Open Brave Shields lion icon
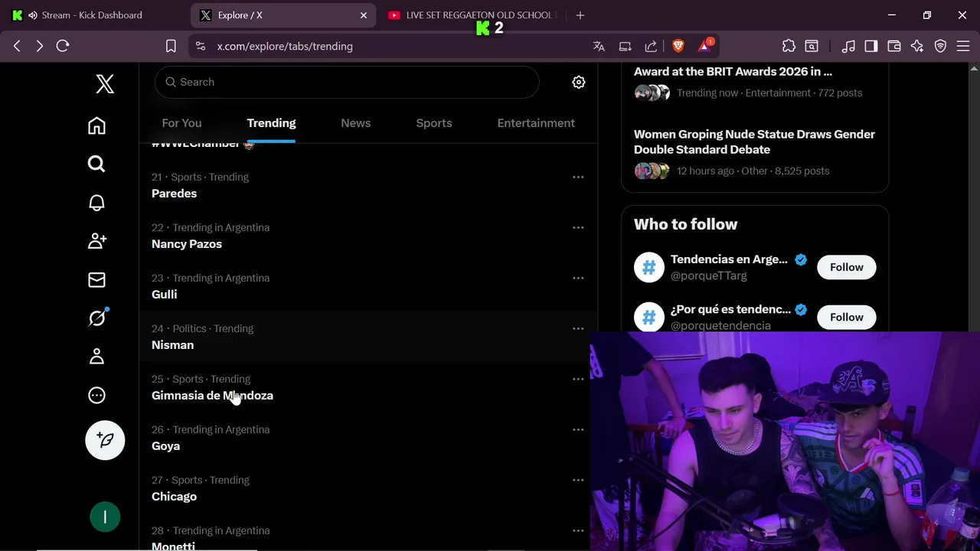The image size is (980, 551). 678,46
